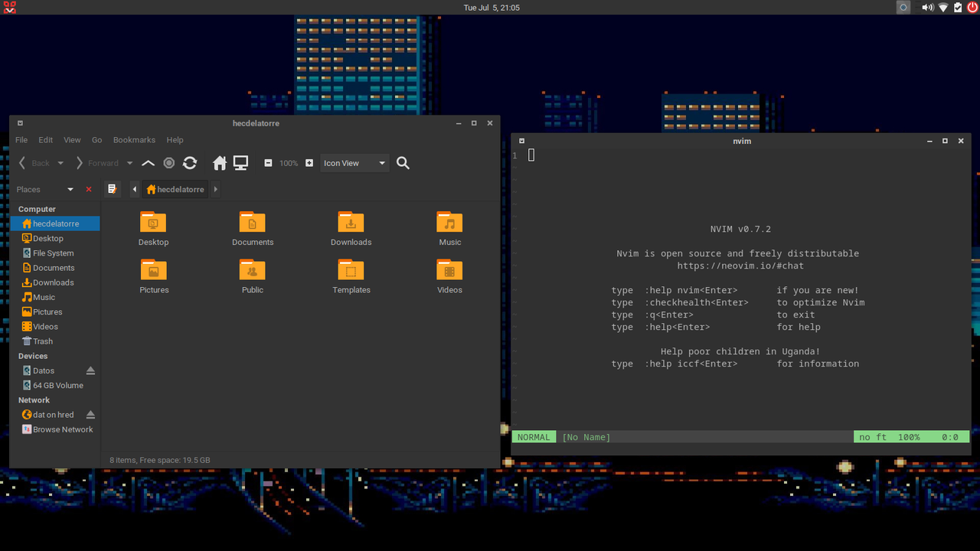Open the volume control from the tray
This screenshot has width=980, height=551.
tap(926, 7)
